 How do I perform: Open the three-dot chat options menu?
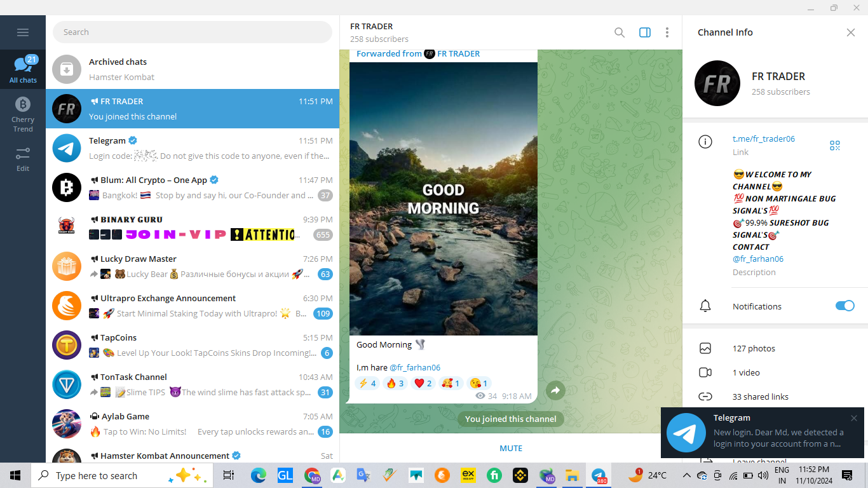pyautogui.click(x=667, y=32)
